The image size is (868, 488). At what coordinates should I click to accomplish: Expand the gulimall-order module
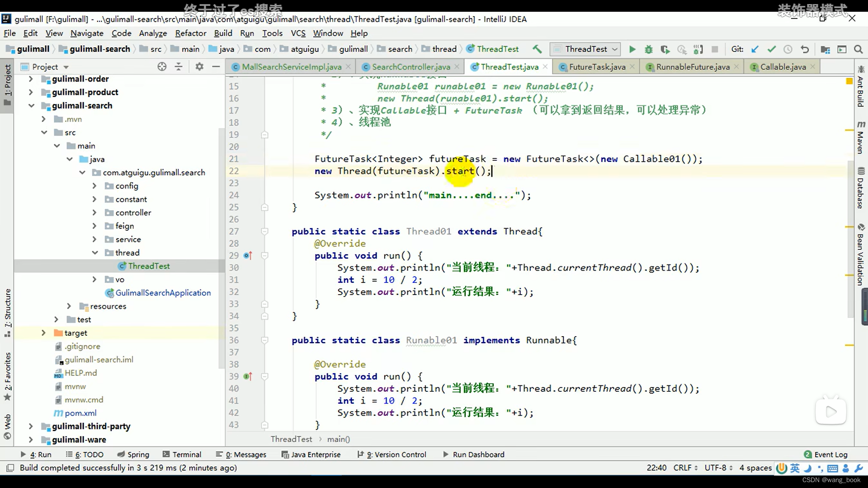tap(31, 79)
